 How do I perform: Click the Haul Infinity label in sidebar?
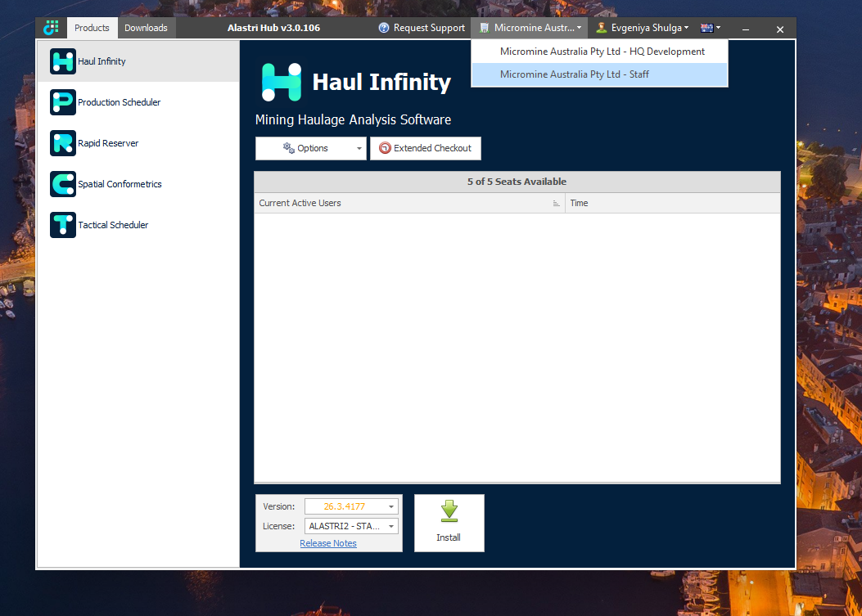[102, 61]
